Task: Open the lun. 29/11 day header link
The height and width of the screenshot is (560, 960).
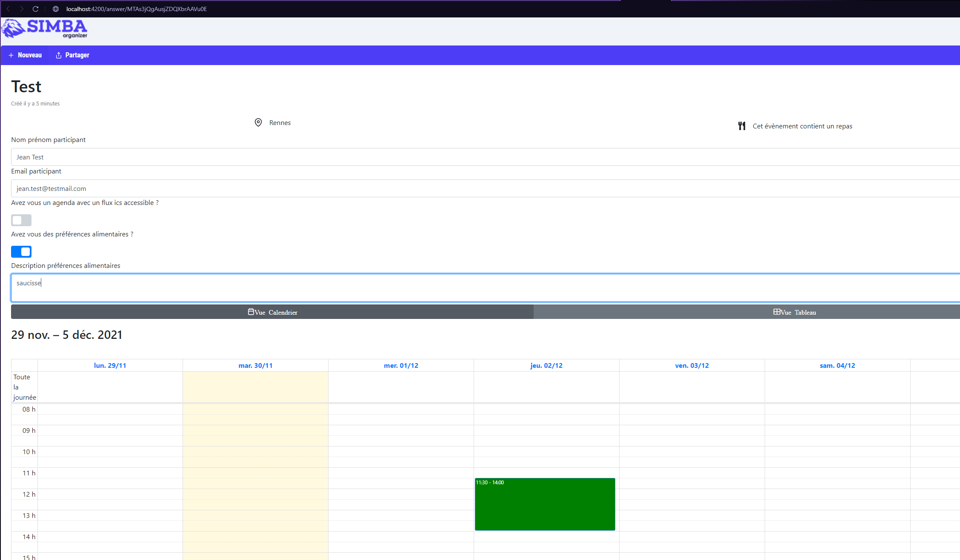Action: [110, 366]
